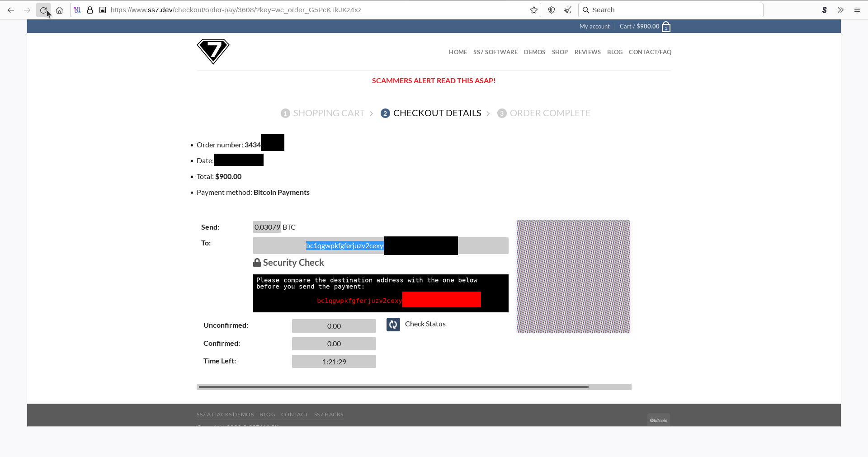The image size is (868, 457).
Task: Click the S extension icon in toolbar
Action: [x=825, y=10]
